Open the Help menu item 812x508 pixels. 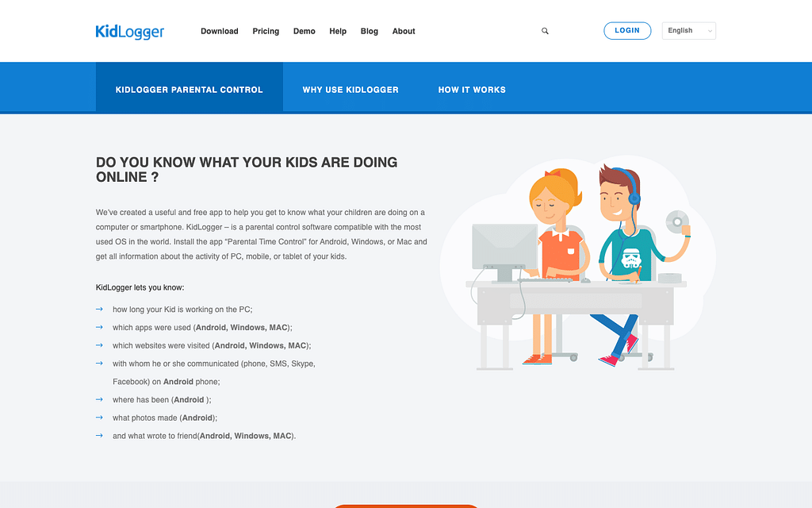[338, 31]
